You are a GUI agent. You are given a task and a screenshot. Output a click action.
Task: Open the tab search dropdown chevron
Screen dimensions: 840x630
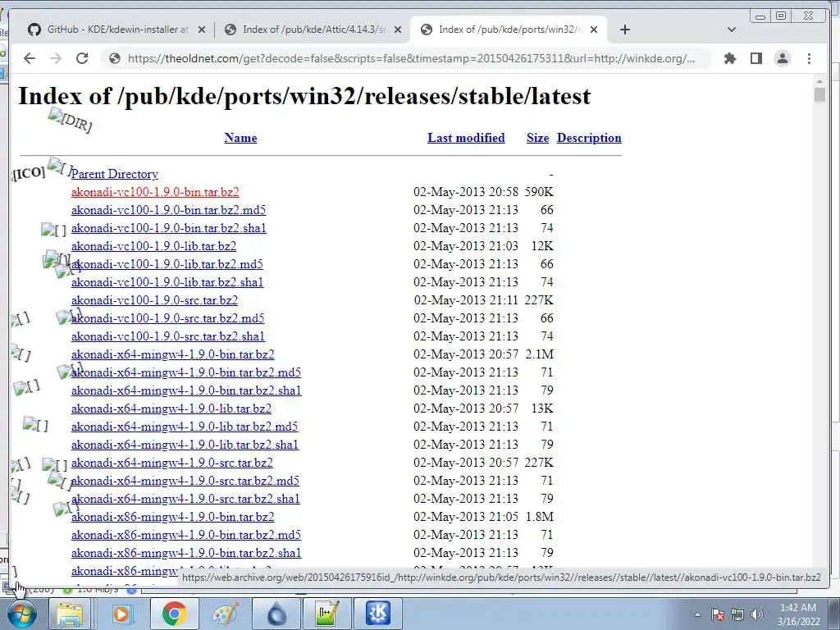731,30
